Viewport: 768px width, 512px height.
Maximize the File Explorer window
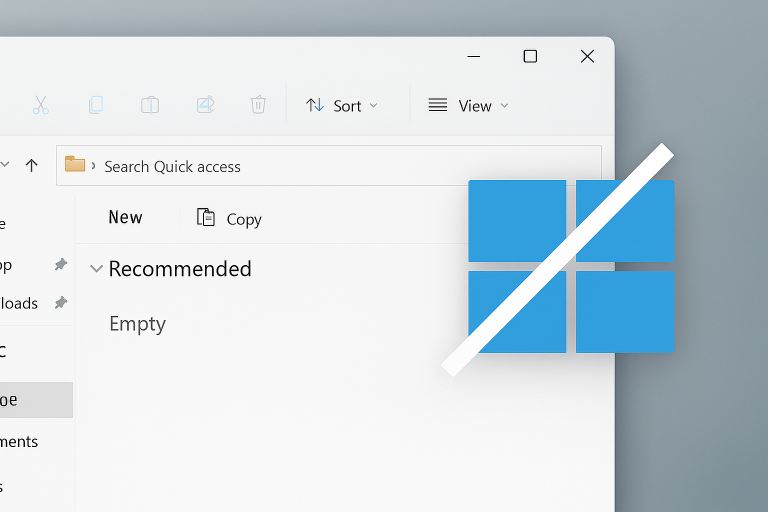coord(530,56)
